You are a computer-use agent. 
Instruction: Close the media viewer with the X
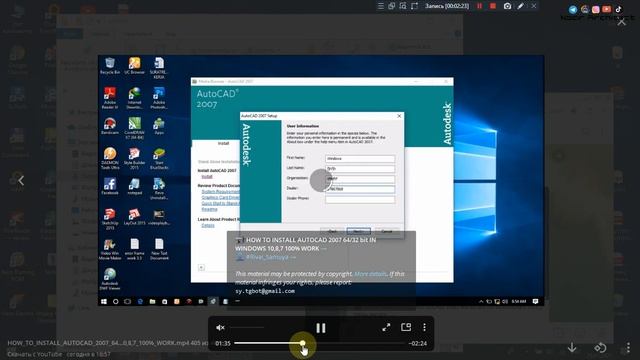[621, 22]
